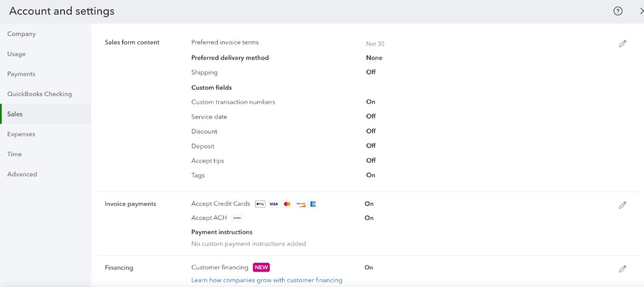Click the bank icon beside Accept ACH
This screenshot has width=644, height=287.
pyautogui.click(x=237, y=218)
